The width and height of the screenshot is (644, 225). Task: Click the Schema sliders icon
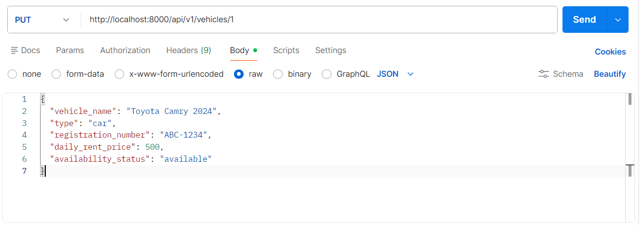[543, 74]
